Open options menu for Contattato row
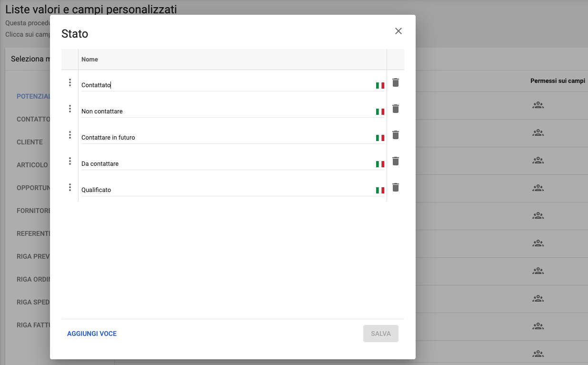This screenshot has width=588, height=365. pos(70,83)
